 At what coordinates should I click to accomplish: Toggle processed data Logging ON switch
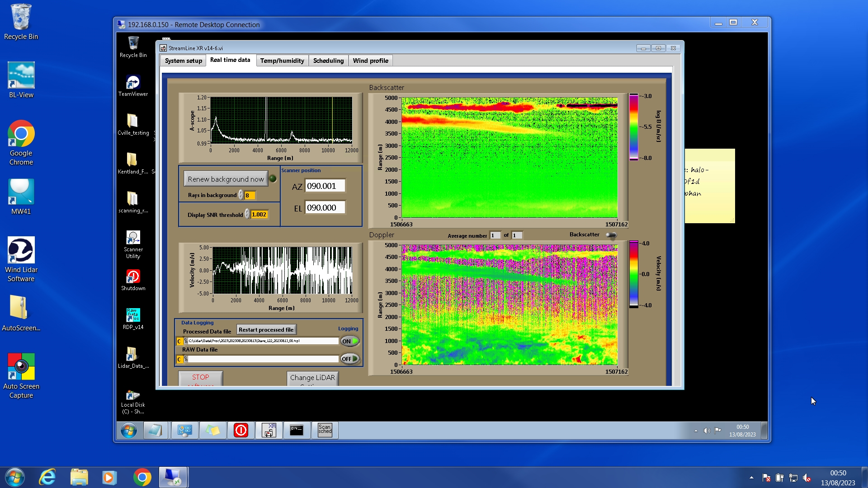pyautogui.click(x=350, y=341)
